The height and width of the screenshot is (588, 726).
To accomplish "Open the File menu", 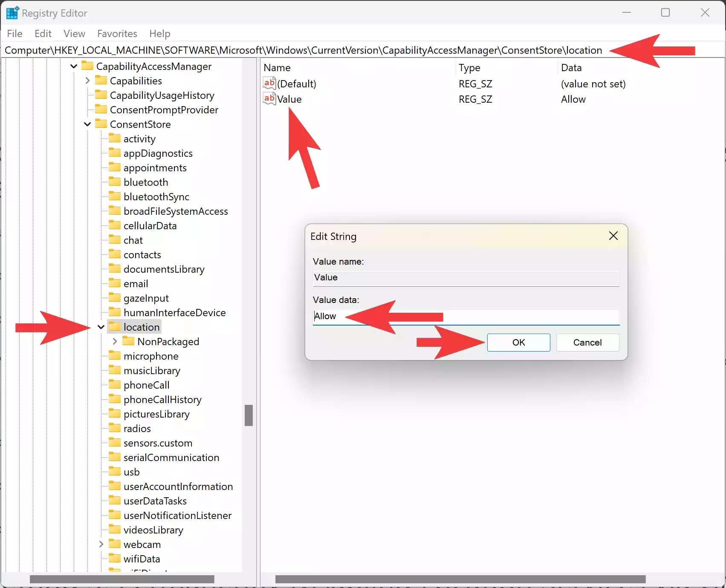I will pyautogui.click(x=15, y=34).
